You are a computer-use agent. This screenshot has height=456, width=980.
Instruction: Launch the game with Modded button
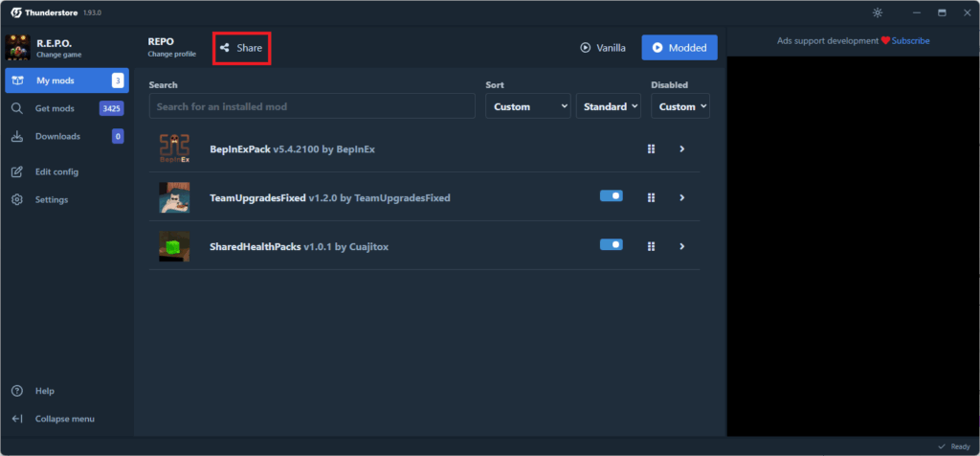(679, 48)
